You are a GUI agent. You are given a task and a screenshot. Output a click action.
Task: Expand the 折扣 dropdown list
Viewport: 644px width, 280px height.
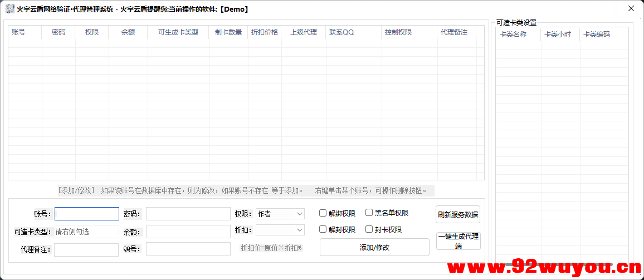(280, 230)
